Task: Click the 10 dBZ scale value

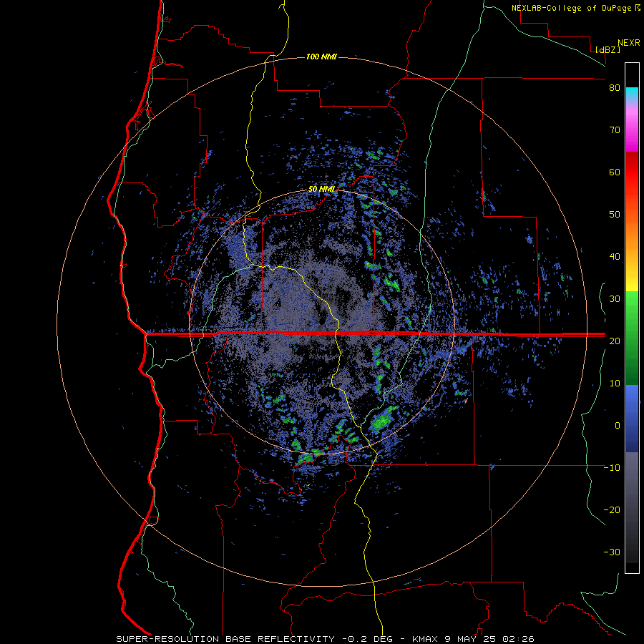Action: click(x=615, y=384)
